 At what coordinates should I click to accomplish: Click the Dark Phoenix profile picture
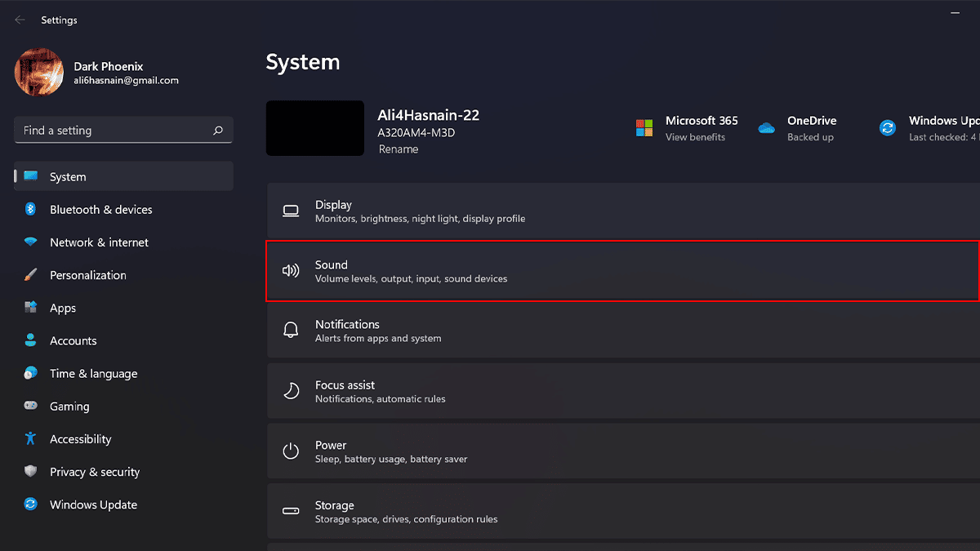click(39, 72)
